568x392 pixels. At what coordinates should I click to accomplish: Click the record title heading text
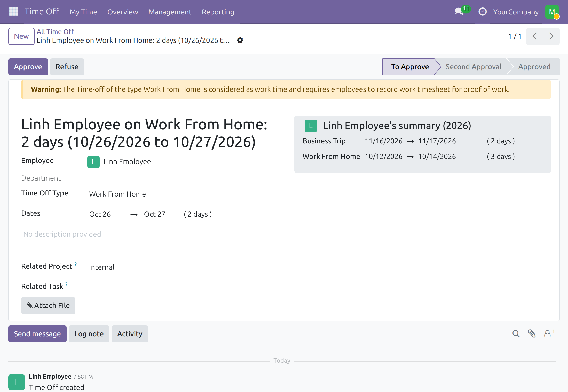pos(144,133)
